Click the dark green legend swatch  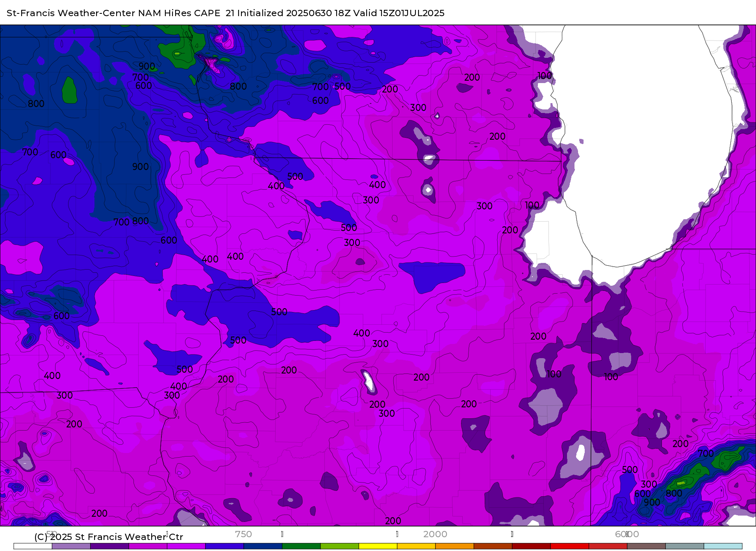pyautogui.click(x=301, y=546)
